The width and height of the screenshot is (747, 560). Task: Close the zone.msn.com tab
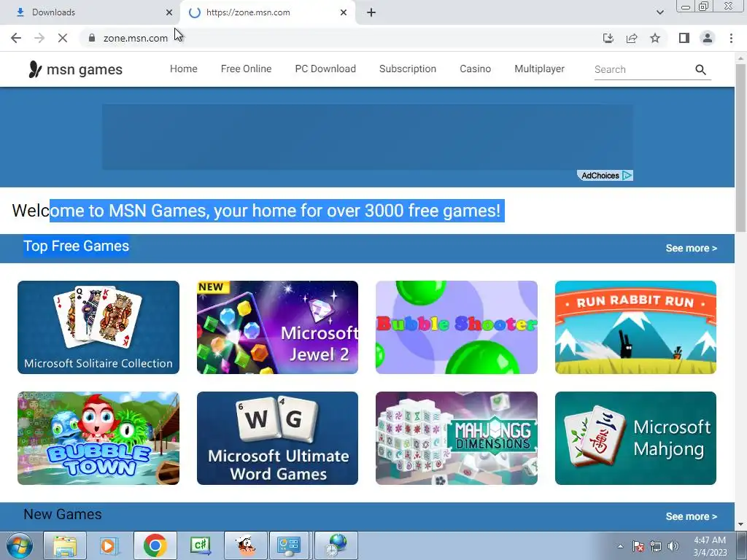pos(344,12)
